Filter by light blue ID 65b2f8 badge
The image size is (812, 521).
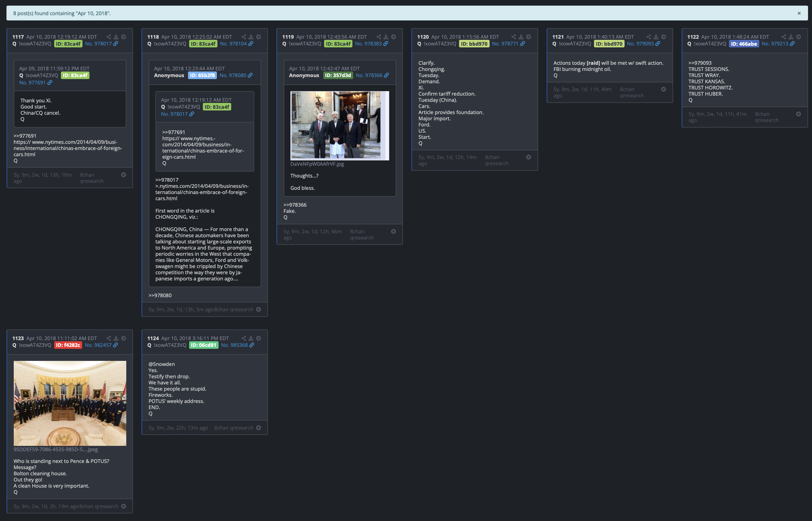202,75
